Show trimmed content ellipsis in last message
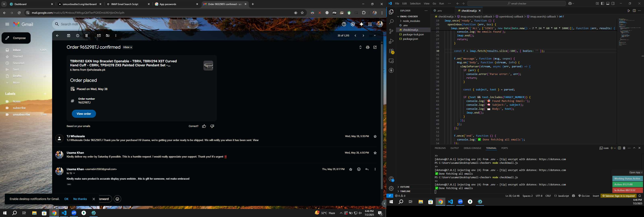 (x=69, y=184)
